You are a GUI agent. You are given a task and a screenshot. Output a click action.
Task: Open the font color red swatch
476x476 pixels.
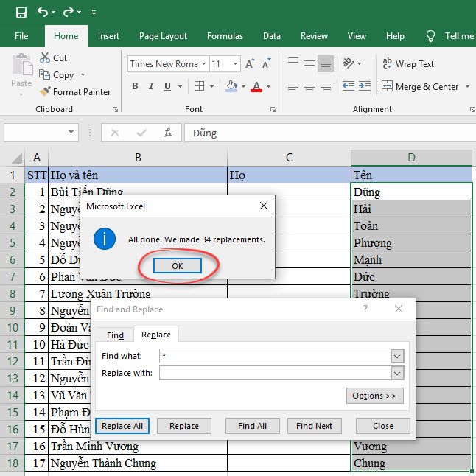(x=256, y=86)
